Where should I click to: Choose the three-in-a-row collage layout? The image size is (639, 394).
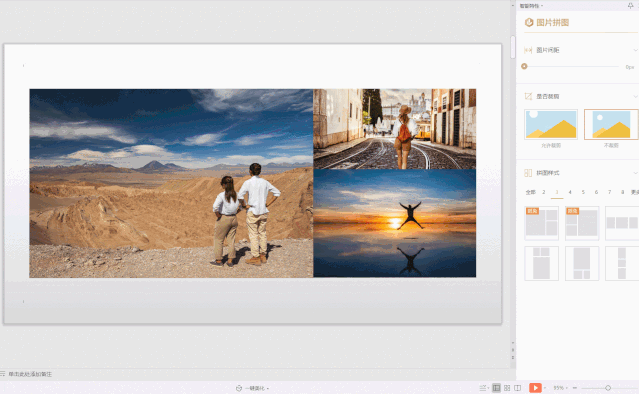(622, 223)
